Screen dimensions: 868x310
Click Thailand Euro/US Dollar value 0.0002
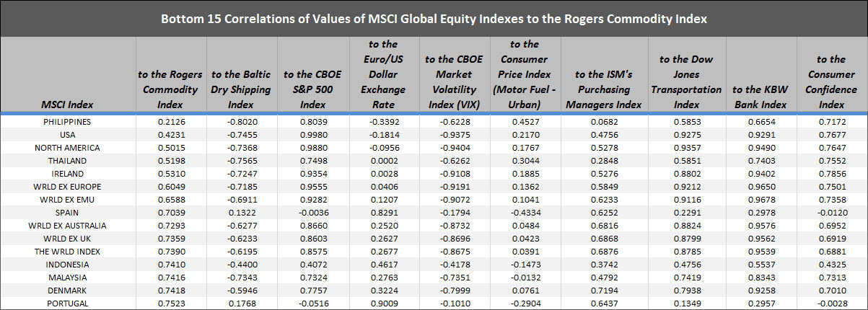385,161
